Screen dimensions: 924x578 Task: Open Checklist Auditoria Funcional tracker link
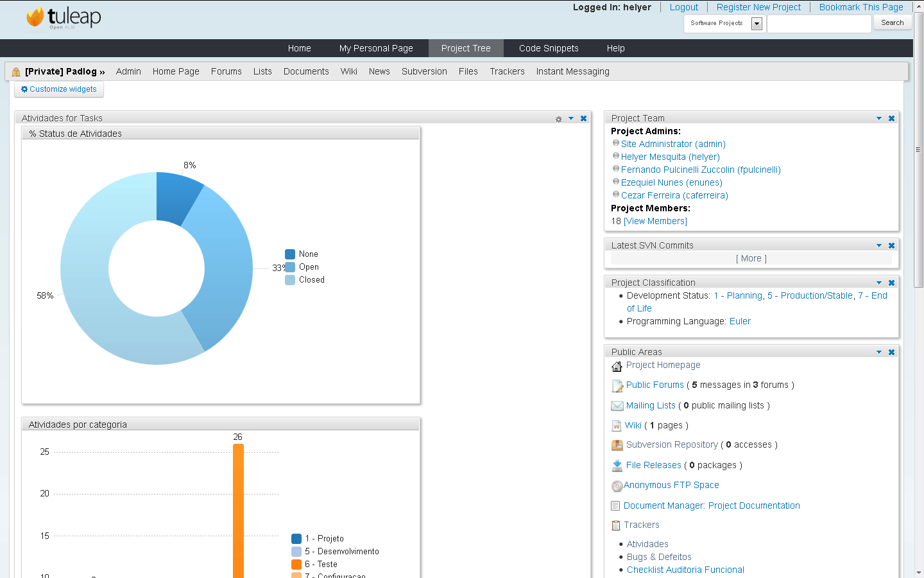point(685,570)
